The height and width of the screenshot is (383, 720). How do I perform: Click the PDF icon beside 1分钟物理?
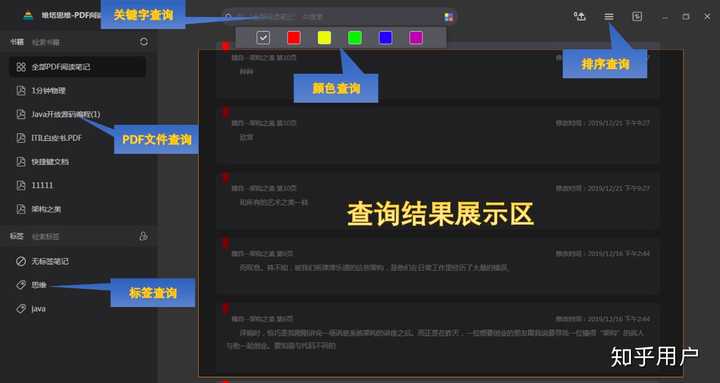point(21,90)
